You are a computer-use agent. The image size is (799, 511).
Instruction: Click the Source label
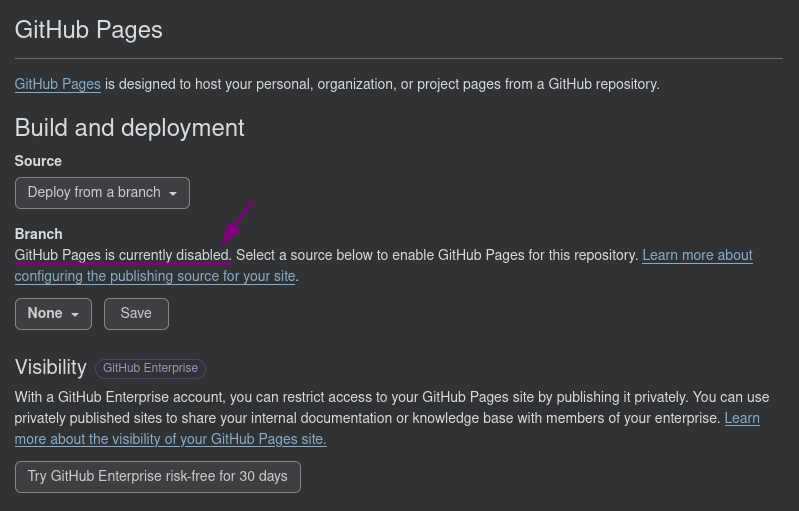(38, 161)
